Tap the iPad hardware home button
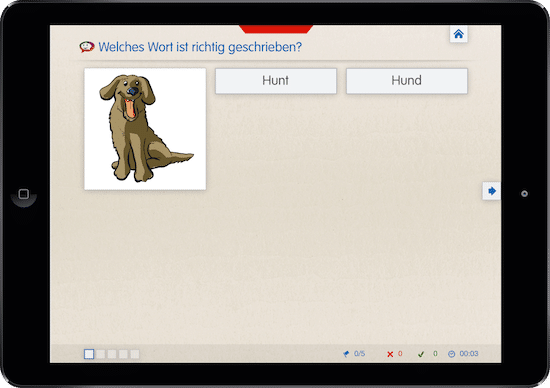 (24, 194)
